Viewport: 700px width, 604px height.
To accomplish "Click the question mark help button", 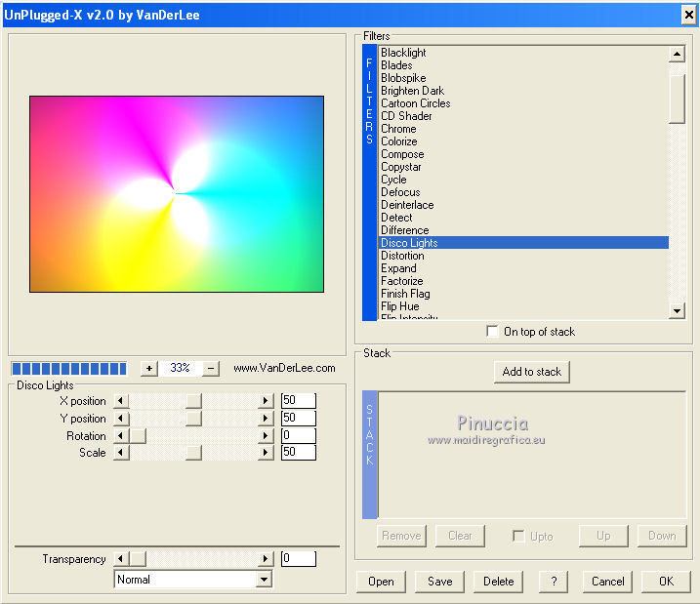I will pyautogui.click(x=553, y=582).
